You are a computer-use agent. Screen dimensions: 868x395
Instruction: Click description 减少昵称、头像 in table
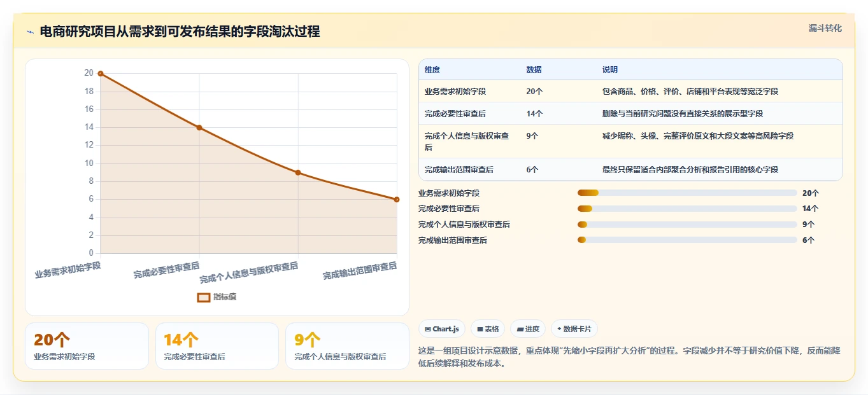[698, 136]
